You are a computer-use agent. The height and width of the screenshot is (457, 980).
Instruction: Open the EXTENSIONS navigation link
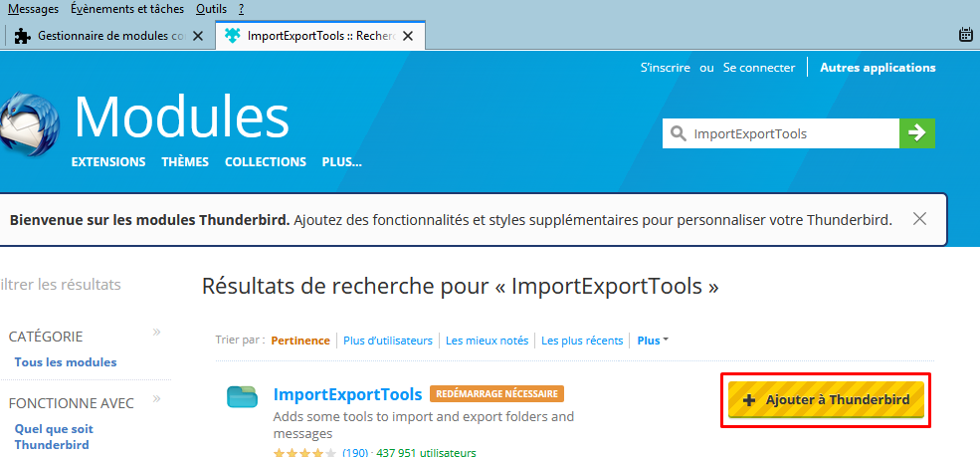click(x=108, y=161)
